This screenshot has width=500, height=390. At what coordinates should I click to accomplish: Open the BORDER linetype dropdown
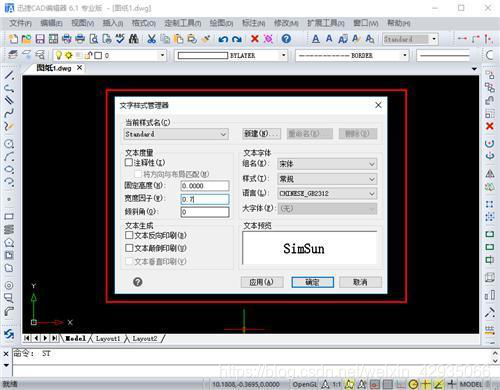coord(405,55)
